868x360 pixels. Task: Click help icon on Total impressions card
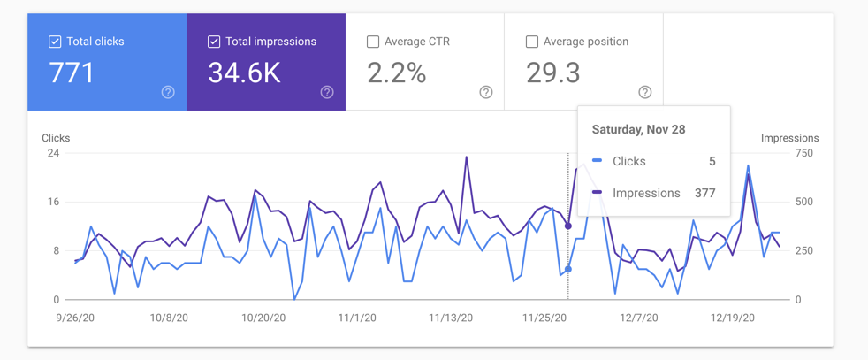(327, 92)
